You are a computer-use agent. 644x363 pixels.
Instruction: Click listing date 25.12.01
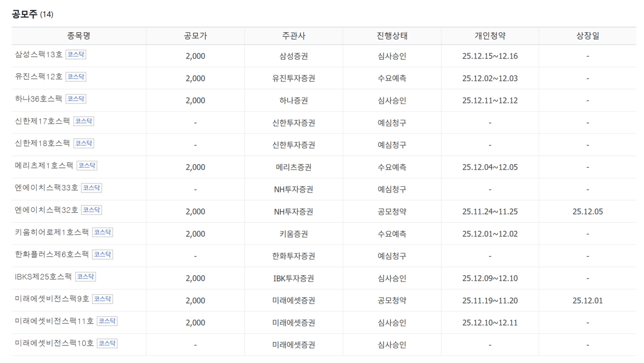click(588, 301)
